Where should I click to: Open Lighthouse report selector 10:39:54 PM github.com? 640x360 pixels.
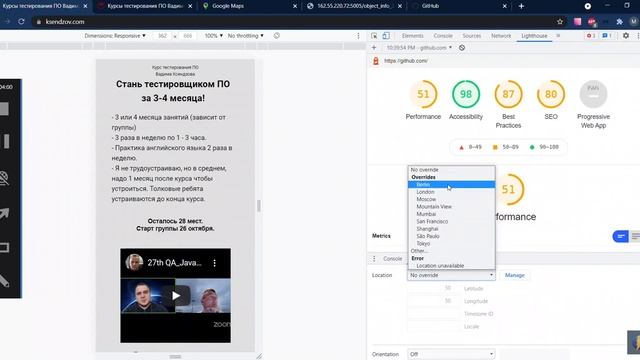(419, 48)
